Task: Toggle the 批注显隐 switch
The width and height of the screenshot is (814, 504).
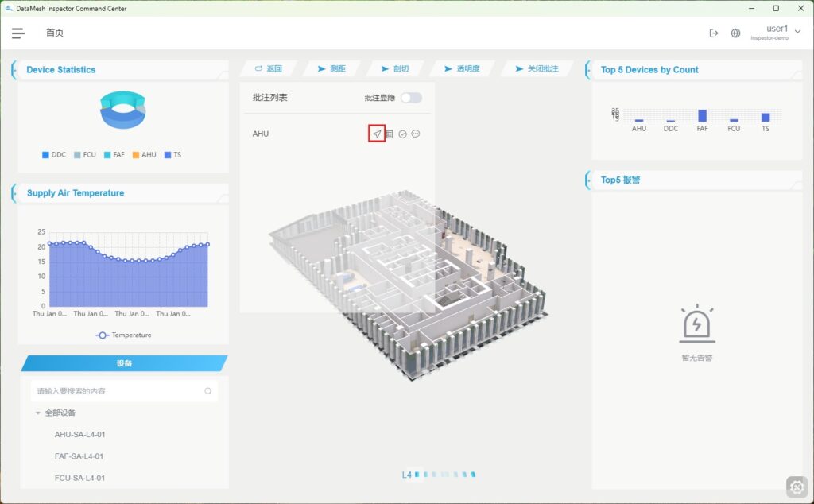Action: pyautogui.click(x=411, y=98)
